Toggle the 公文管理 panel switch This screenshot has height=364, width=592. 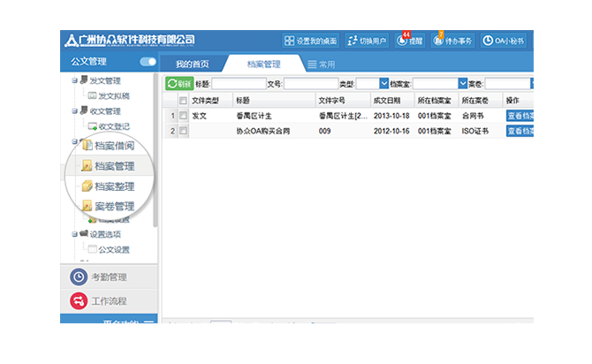pyautogui.click(x=148, y=62)
